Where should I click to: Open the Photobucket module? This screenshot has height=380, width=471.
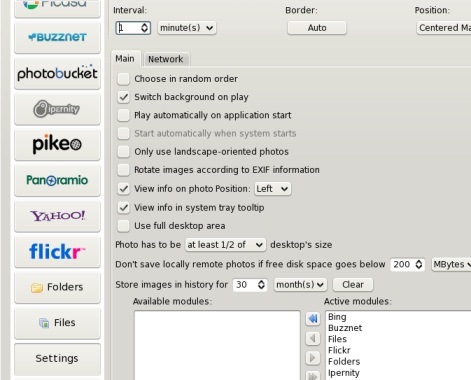pyautogui.click(x=57, y=73)
